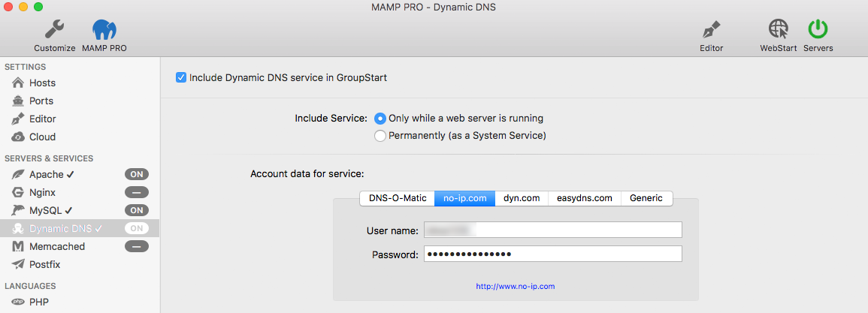Switch to dyn.com tab
This screenshot has height=313, width=868.
pos(522,198)
